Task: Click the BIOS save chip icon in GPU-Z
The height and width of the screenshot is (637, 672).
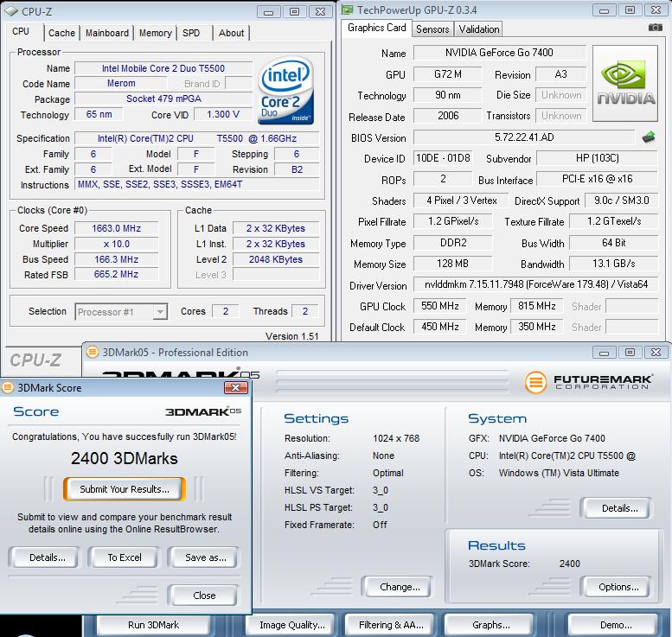Action: [x=649, y=137]
